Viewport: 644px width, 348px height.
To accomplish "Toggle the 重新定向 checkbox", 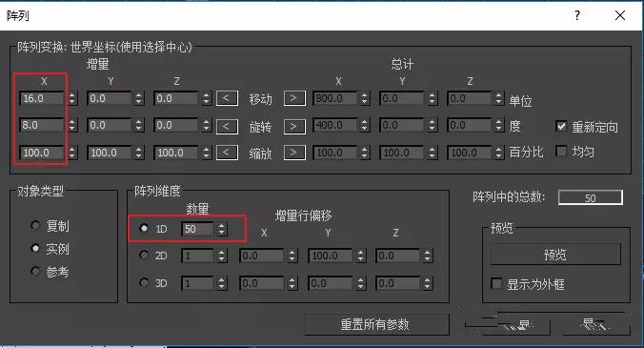I will point(560,126).
